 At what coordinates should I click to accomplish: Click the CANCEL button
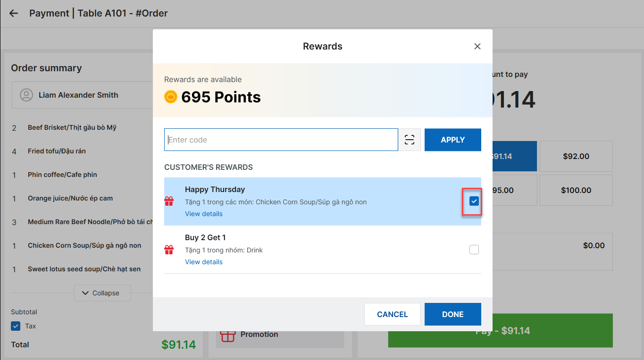393,314
